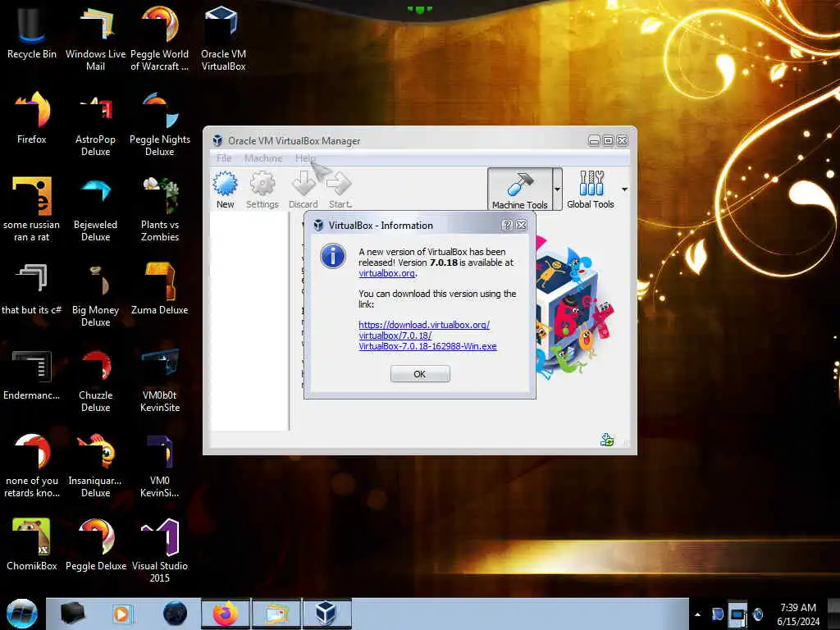Click the dialog's question mark help button
This screenshot has height=630, width=840.
(x=507, y=225)
